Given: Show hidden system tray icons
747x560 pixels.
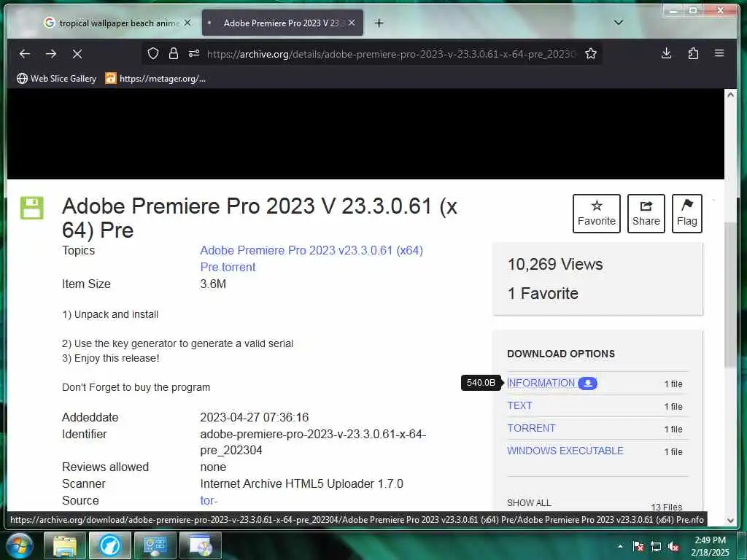Looking at the screenshot, I should click(620, 546).
